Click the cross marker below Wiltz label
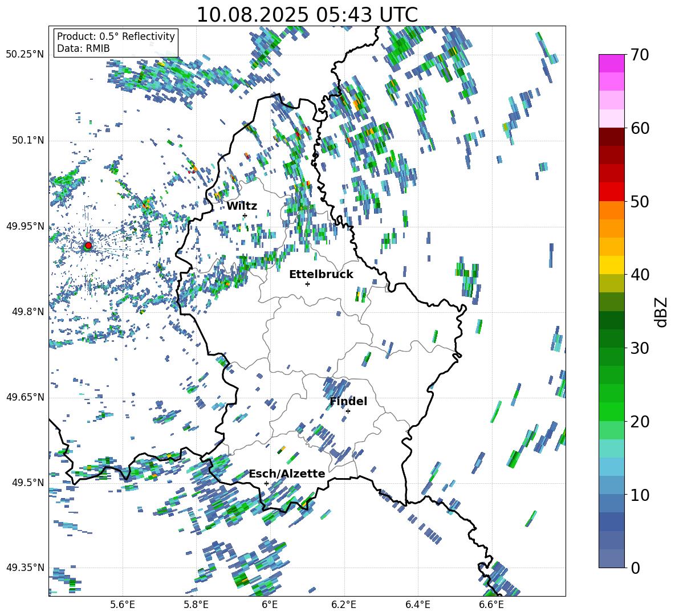675x616 pixels. pos(245,215)
